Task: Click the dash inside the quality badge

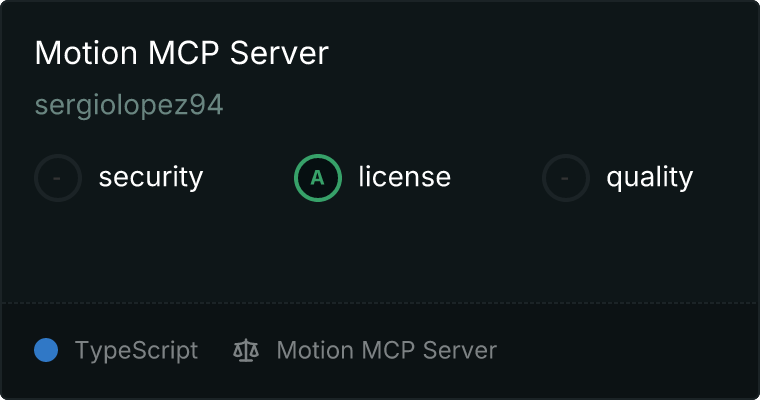Action: 565,178
